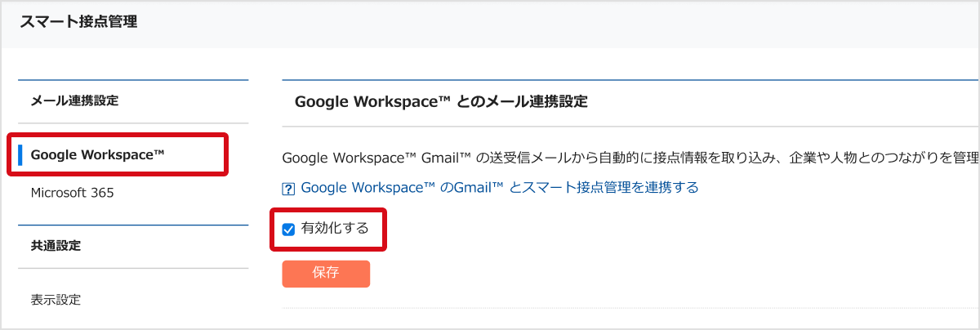This screenshot has width=980, height=330.
Task: Click the question mark help icon
Action: pyautogui.click(x=287, y=189)
